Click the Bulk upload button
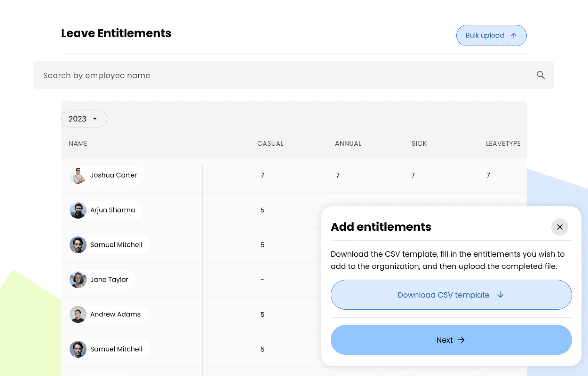The image size is (588, 376). click(x=491, y=35)
